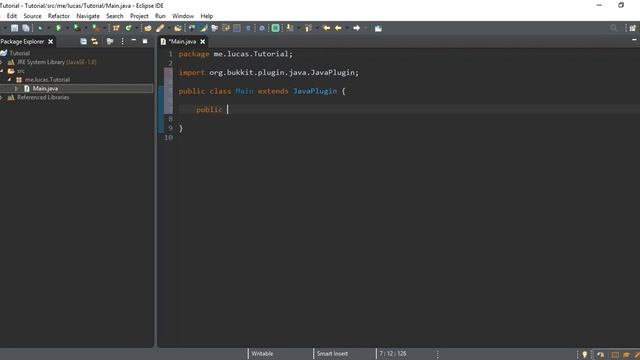Viewport: 640px width, 360px height.
Task: Toggle Link with Editor in Package Explorer
Action: point(95,41)
